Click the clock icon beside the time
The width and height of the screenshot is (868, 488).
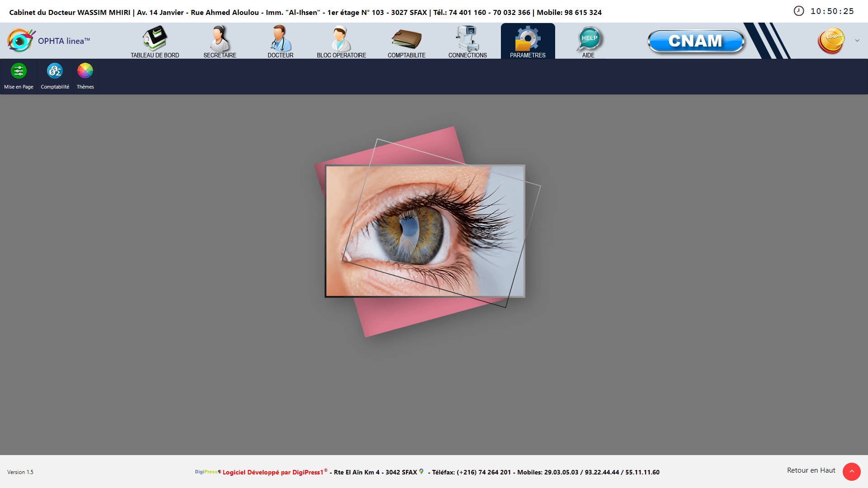click(799, 11)
